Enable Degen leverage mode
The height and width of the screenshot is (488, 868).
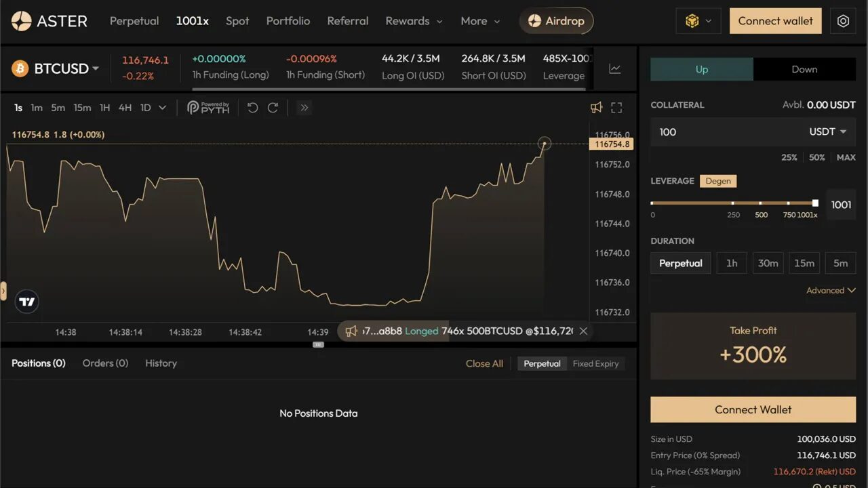coord(718,181)
